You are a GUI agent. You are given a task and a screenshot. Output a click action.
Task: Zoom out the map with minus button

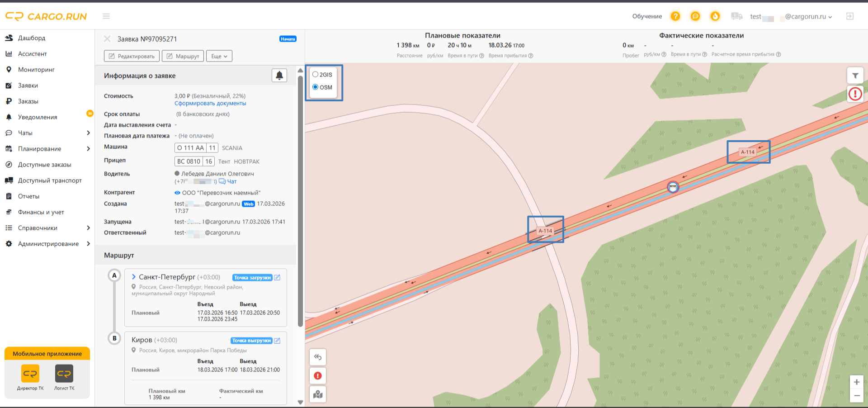[x=857, y=396]
